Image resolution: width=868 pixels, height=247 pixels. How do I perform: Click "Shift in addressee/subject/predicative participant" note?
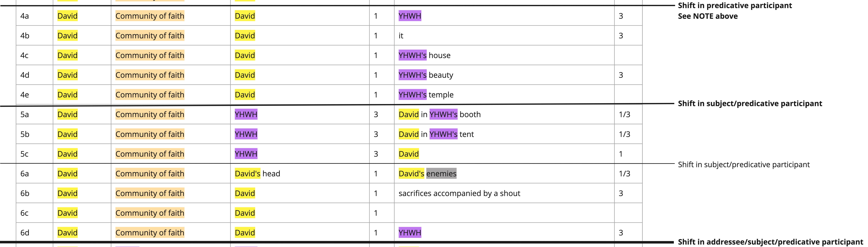point(770,242)
